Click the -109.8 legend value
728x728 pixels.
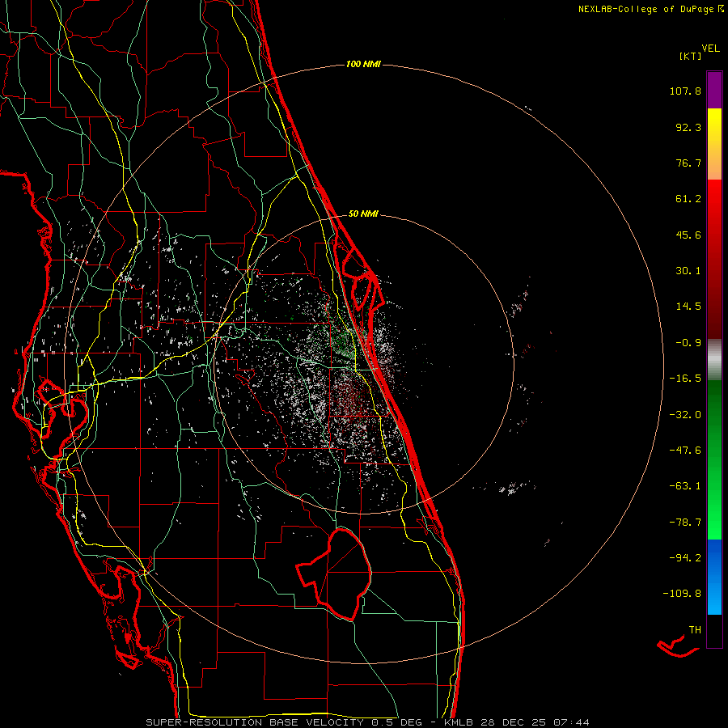pos(682,594)
